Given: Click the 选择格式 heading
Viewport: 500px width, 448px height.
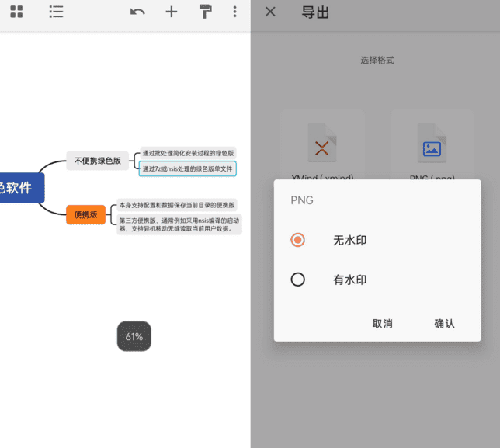Looking at the screenshot, I should [x=377, y=60].
